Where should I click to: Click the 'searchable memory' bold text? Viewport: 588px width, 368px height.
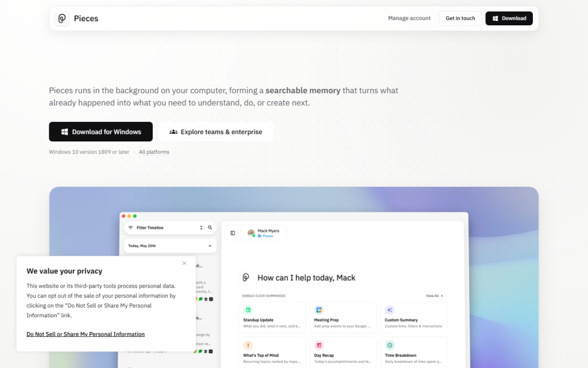point(303,90)
